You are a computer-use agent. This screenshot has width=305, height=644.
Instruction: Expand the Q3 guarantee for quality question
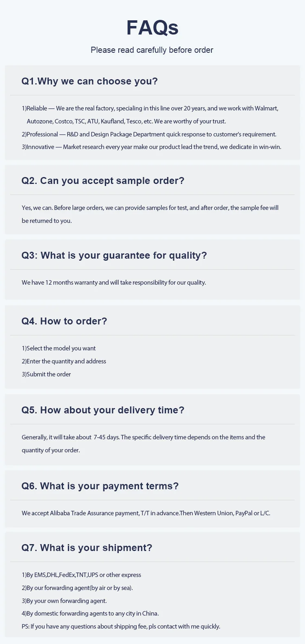tap(114, 255)
